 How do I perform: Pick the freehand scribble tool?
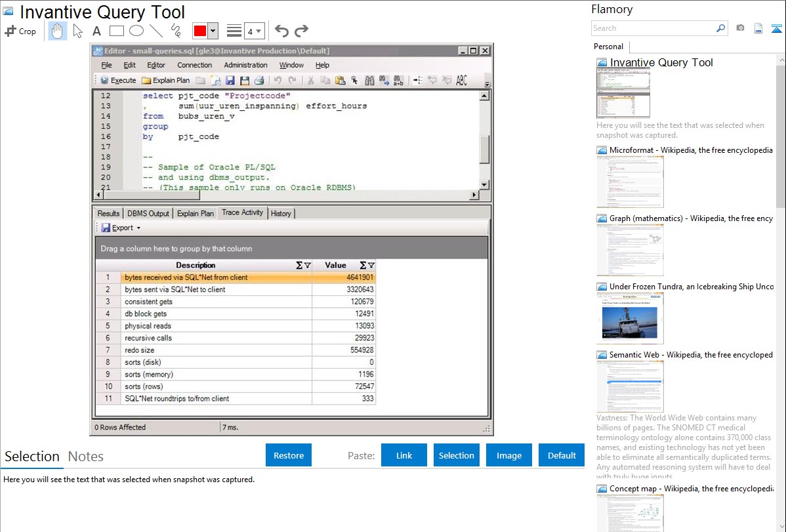point(175,31)
